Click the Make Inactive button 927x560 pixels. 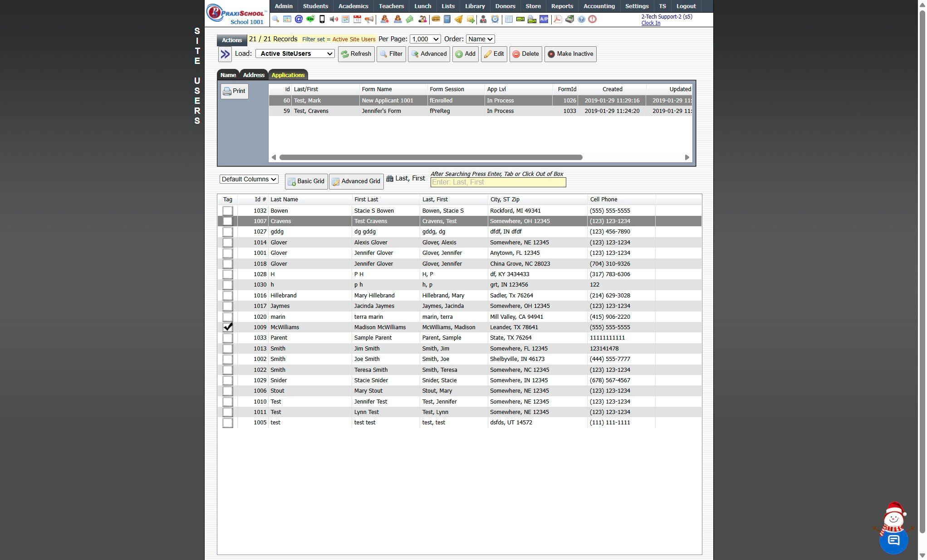pos(570,54)
